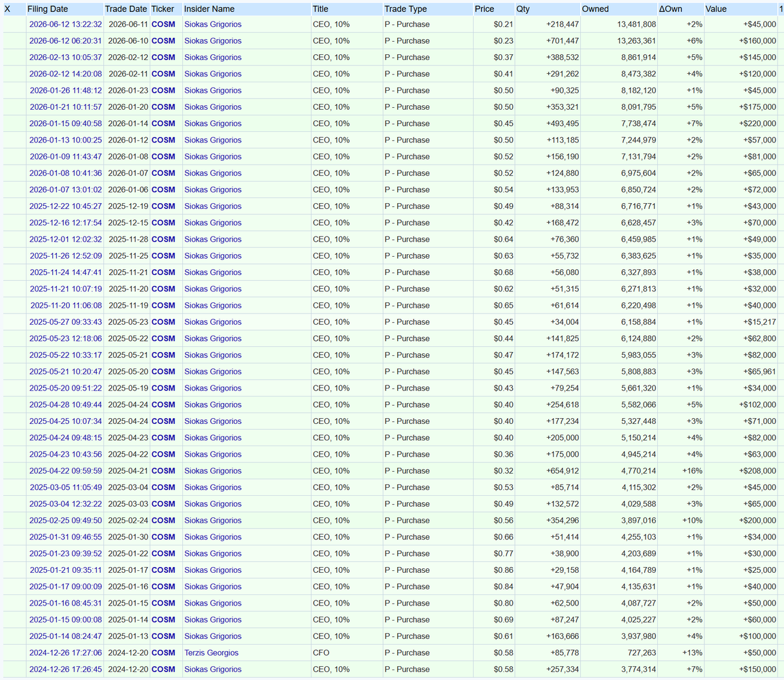Select quantity cell +701,447

pos(563,40)
